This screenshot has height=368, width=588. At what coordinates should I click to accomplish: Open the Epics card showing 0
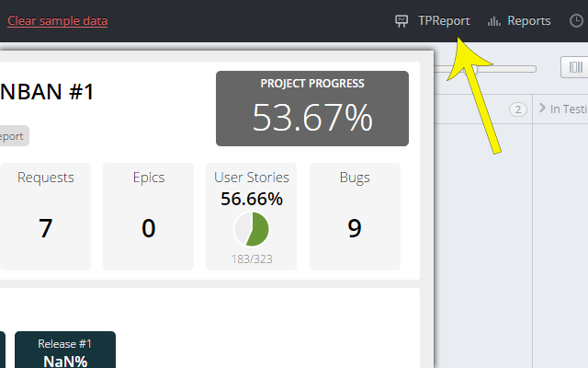tap(149, 216)
